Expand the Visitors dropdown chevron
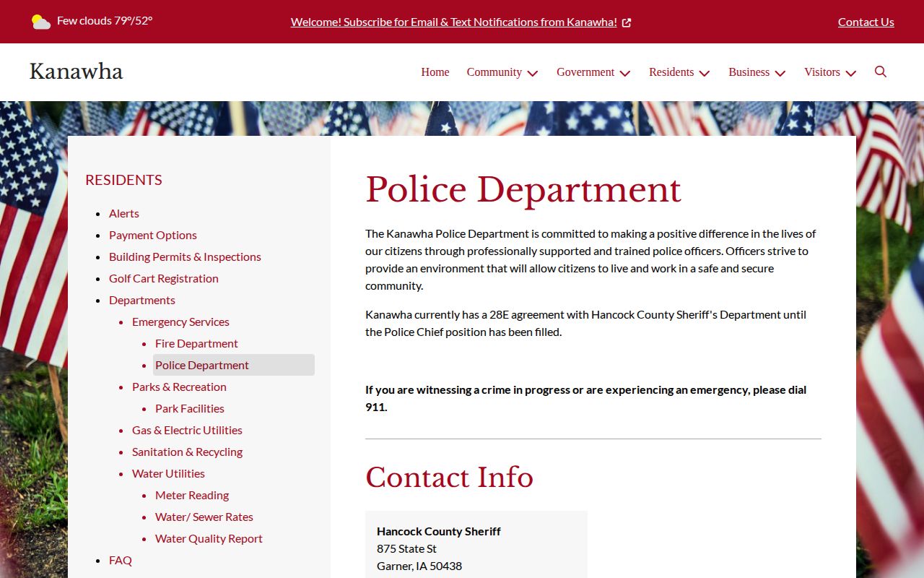The height and width of the screenshot is (578, 924). [851, 73]
